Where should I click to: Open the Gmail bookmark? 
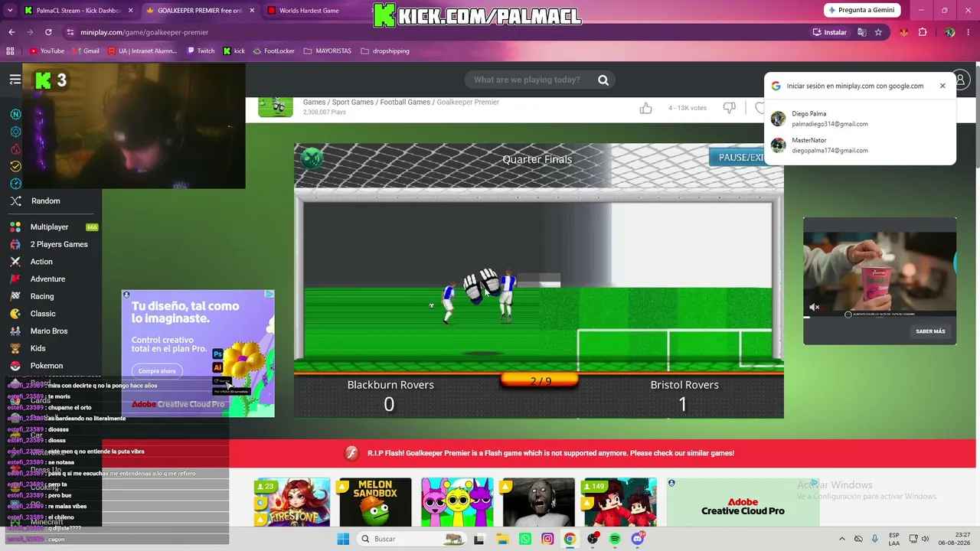click(86, 51)
